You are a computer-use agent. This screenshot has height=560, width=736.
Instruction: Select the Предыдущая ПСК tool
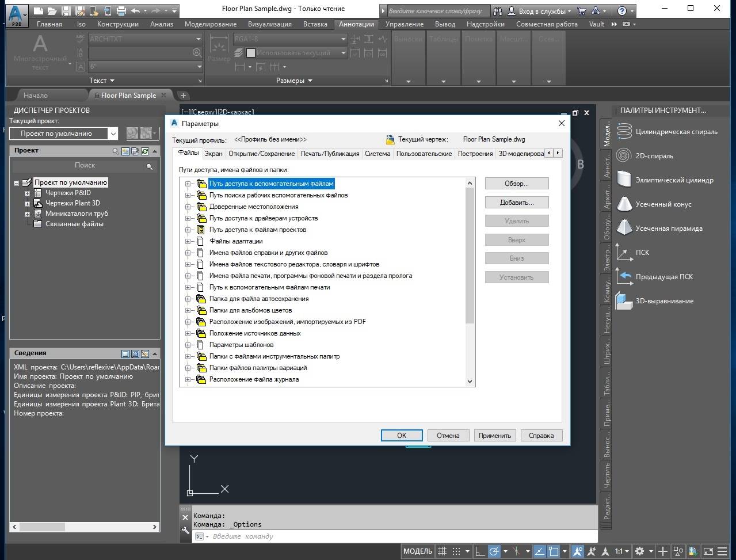[654, 277]
